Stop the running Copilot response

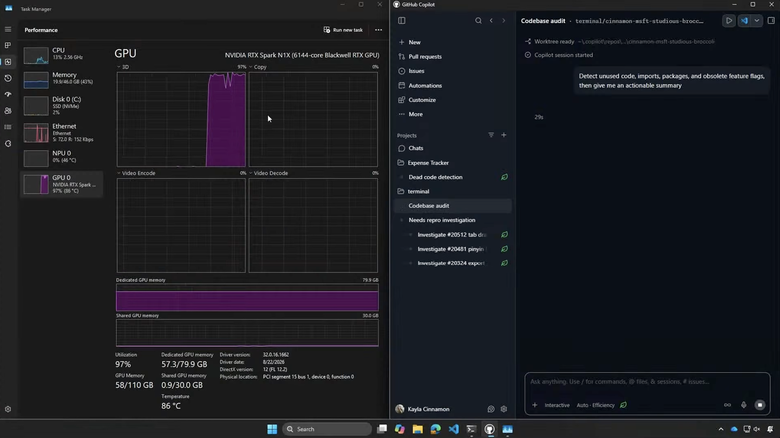(x=760, y=405)
